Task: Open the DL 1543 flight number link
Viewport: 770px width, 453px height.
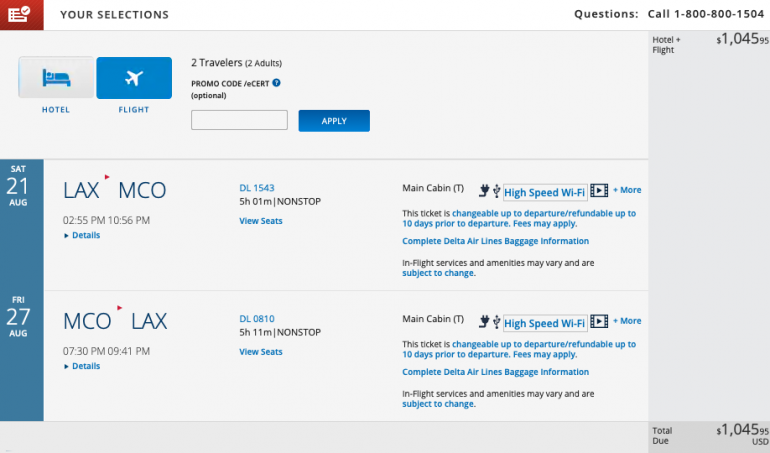Action: click(x=257, y=187)
